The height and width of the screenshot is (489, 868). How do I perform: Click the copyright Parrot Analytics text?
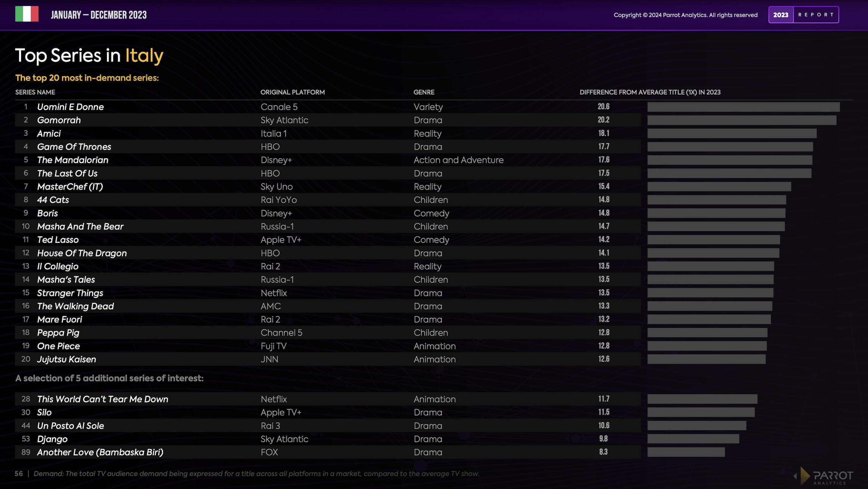[685, 15]
